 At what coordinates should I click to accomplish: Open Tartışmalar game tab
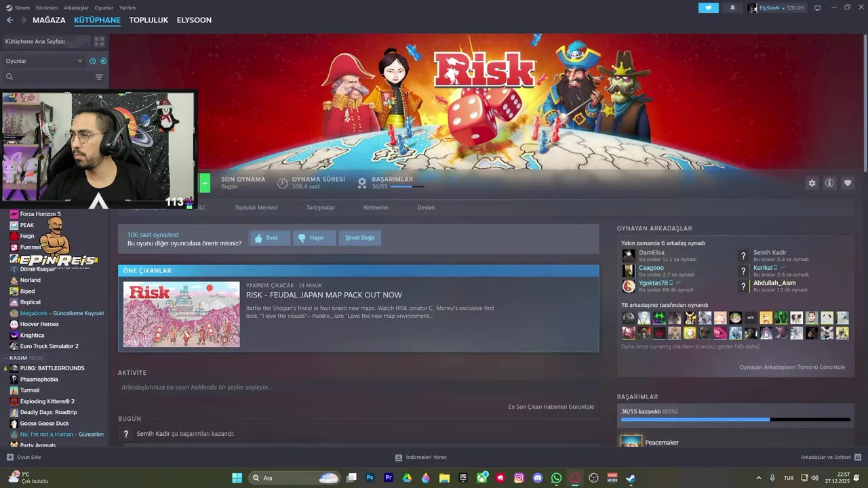tap(321, 207)
